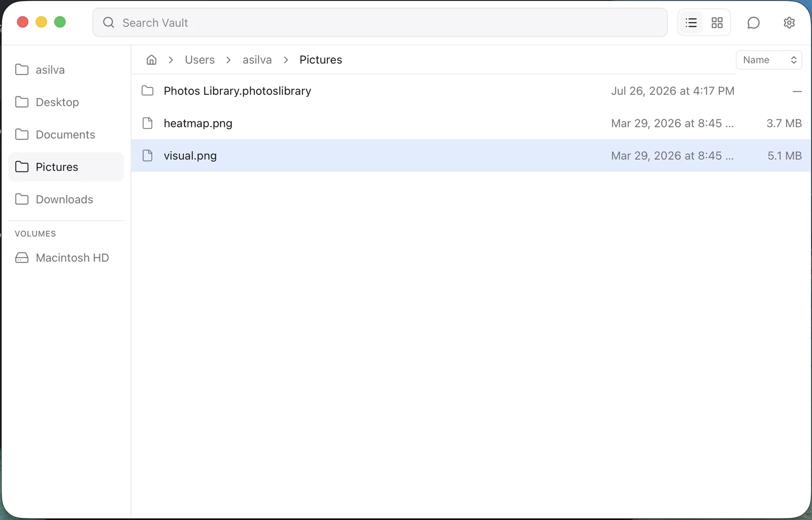The width and height of the screenshot is (812, 520).
Task: Click file icon of visual.png
Action: pyautogui.click(x=148, y=156)
